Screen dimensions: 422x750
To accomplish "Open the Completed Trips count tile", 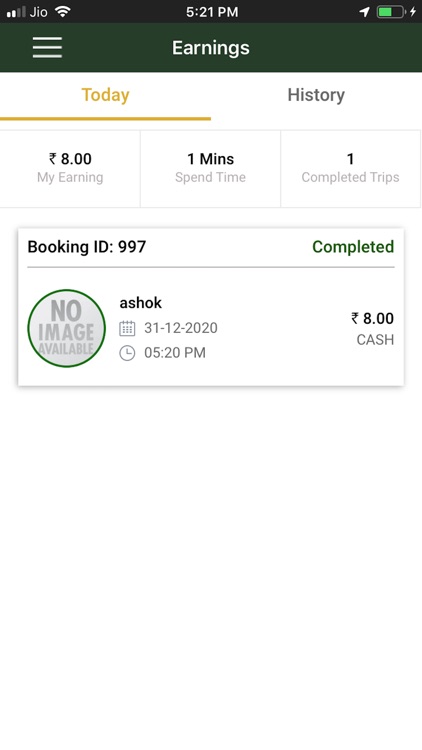I will coord(350,168).
